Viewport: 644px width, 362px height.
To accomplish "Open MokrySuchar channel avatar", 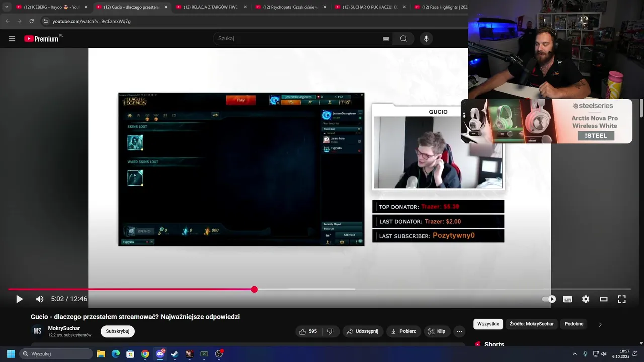I will point(37,331).
